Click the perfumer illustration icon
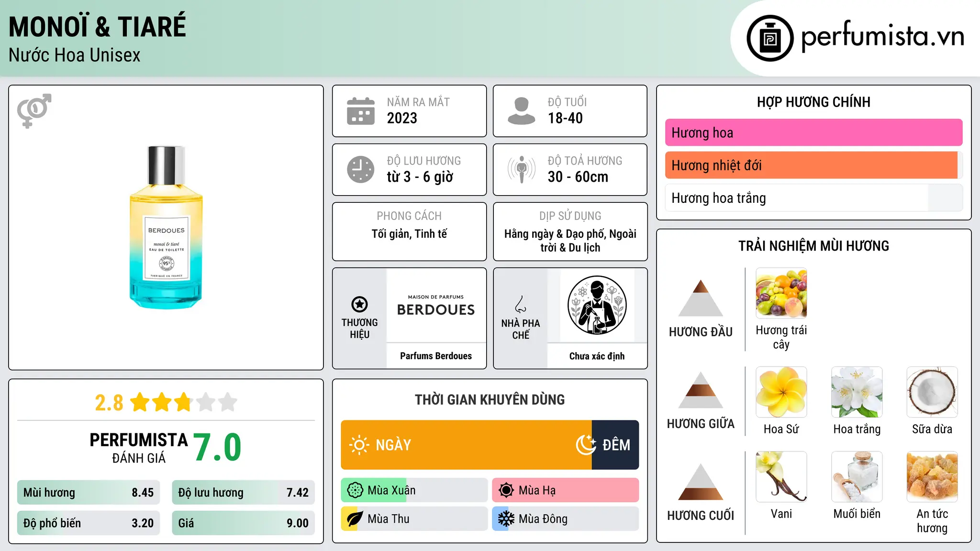Screen dimensions: 980x551 pos(597,305)
